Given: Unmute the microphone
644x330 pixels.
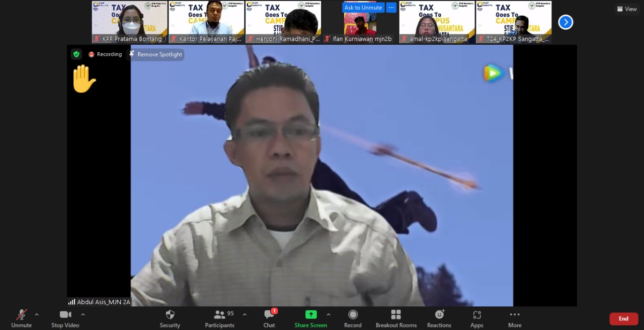Looking at the screenshot, I should click(22, 315).
